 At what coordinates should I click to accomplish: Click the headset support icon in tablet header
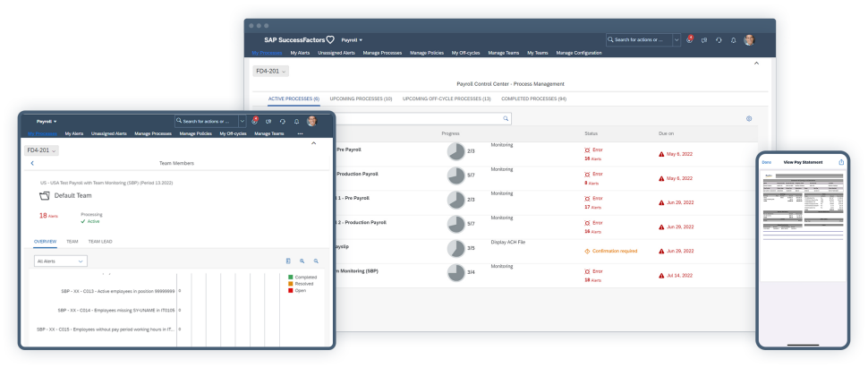282,122
